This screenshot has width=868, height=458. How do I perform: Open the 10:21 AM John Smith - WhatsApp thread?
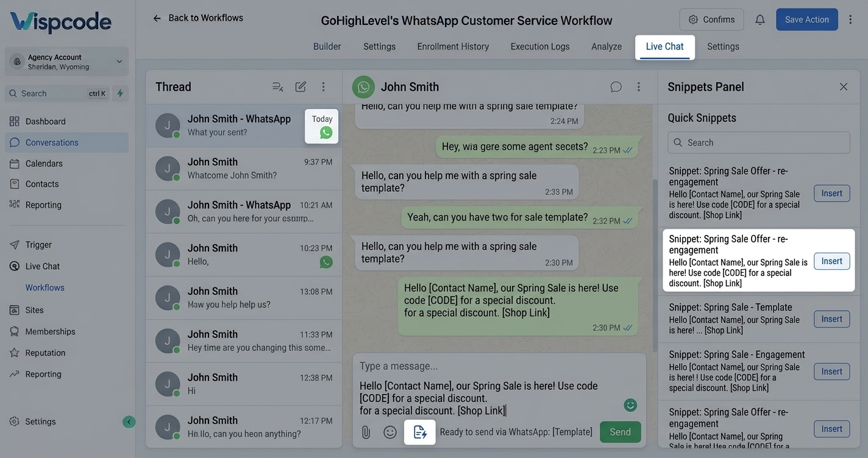click(244, 212)
